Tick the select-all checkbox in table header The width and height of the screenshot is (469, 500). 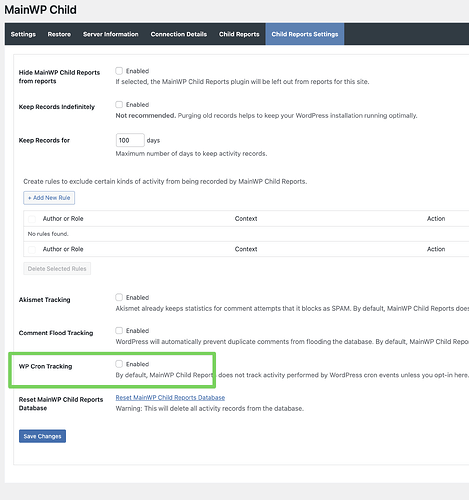(x=32, y=219)
